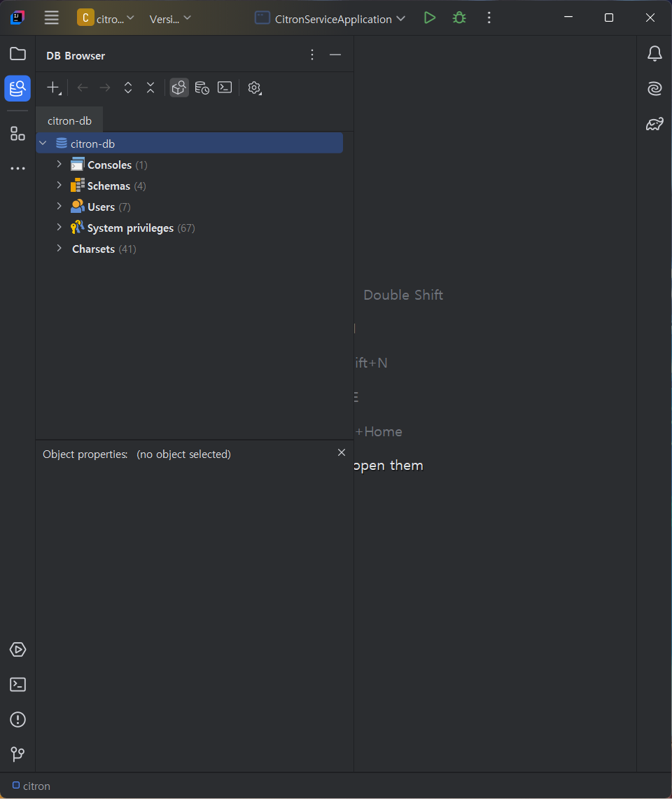Viewport: 672px width, 799px height.
Task: Hide the DB Browser panel
Action: pos(335,55)
